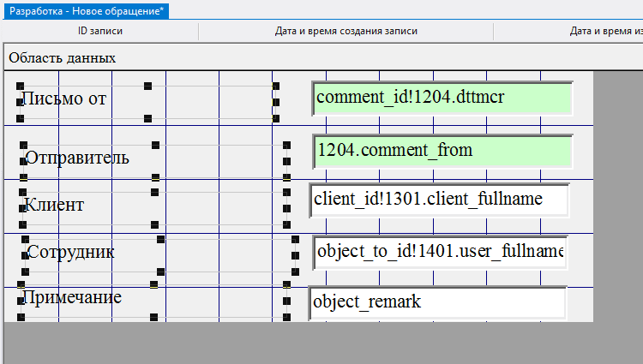Click the object_remark field

point(437,302)
